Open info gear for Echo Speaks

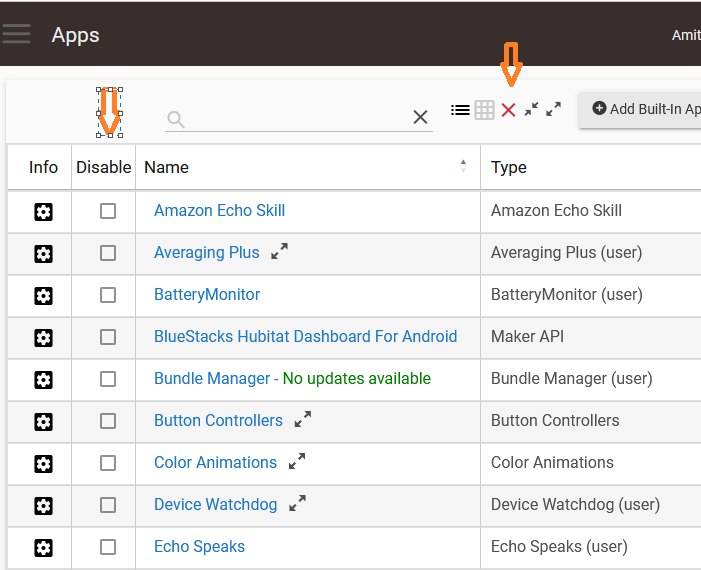coord(43,548)
